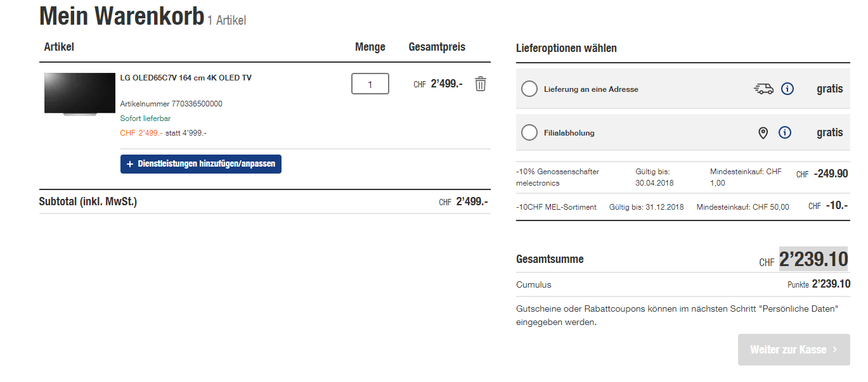The image size is (868, 382).
Task: Open the LG OLED65C7V product title
Action: pos(186,78)
